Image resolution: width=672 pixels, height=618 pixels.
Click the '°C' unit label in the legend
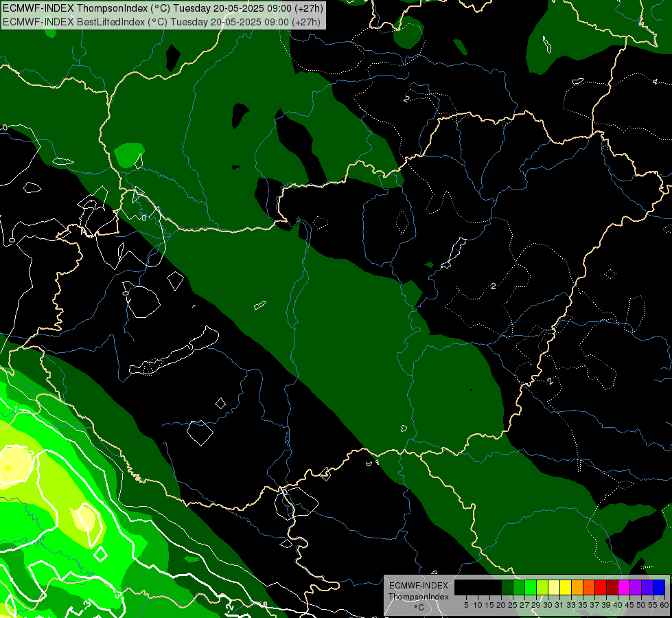tap(419, 607)
